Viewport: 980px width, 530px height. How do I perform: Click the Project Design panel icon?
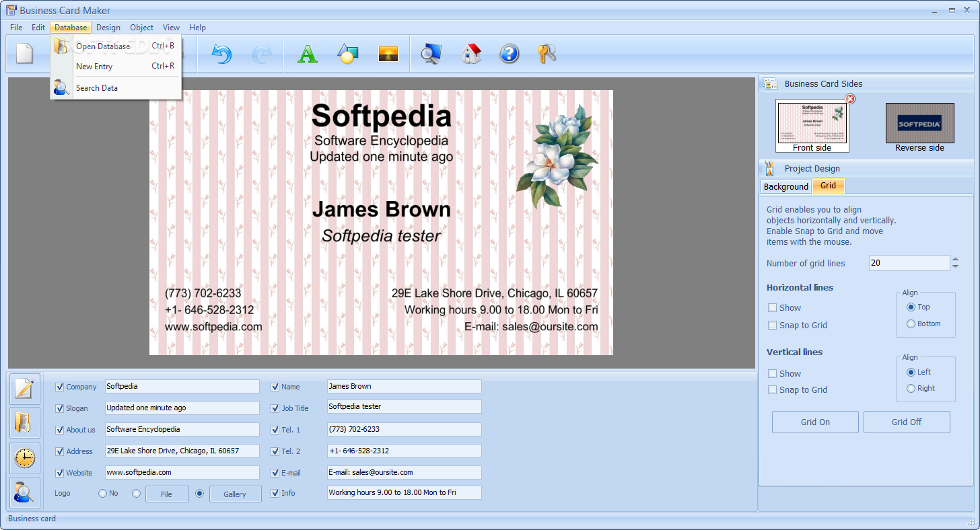pyautogui.click(x=771, y=168)
